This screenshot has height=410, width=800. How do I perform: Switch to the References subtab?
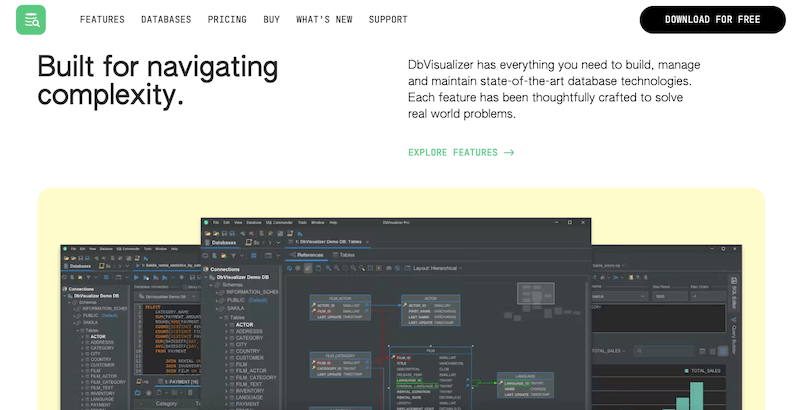[307, 255]
